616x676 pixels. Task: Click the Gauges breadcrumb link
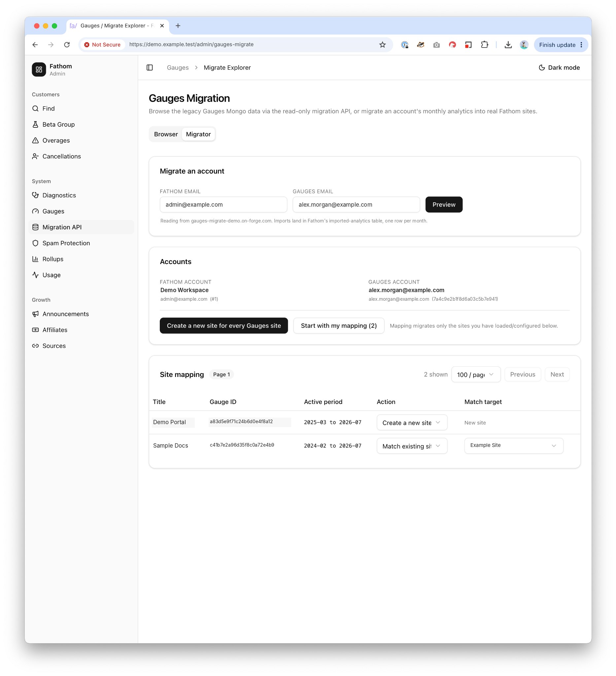[178, 67]
